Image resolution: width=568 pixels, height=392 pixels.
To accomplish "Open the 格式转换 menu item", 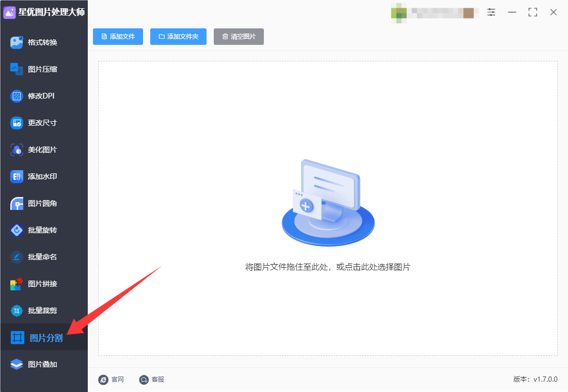I will [x=44, y=42].
